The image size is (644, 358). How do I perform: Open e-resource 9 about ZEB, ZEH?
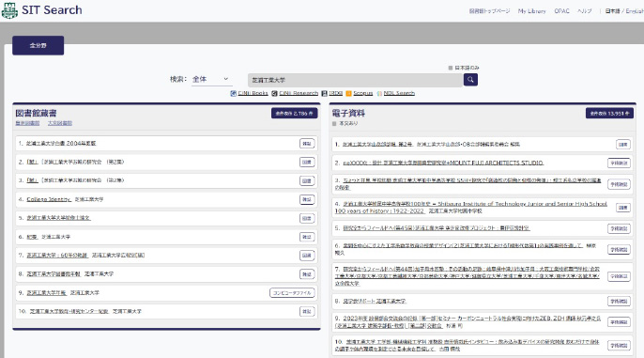coord(468,322)
